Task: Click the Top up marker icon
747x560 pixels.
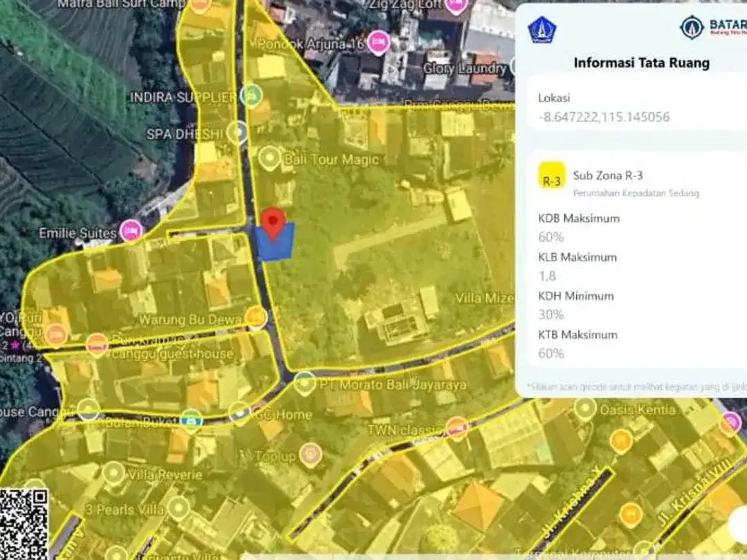Action: [x=311, y=454]
